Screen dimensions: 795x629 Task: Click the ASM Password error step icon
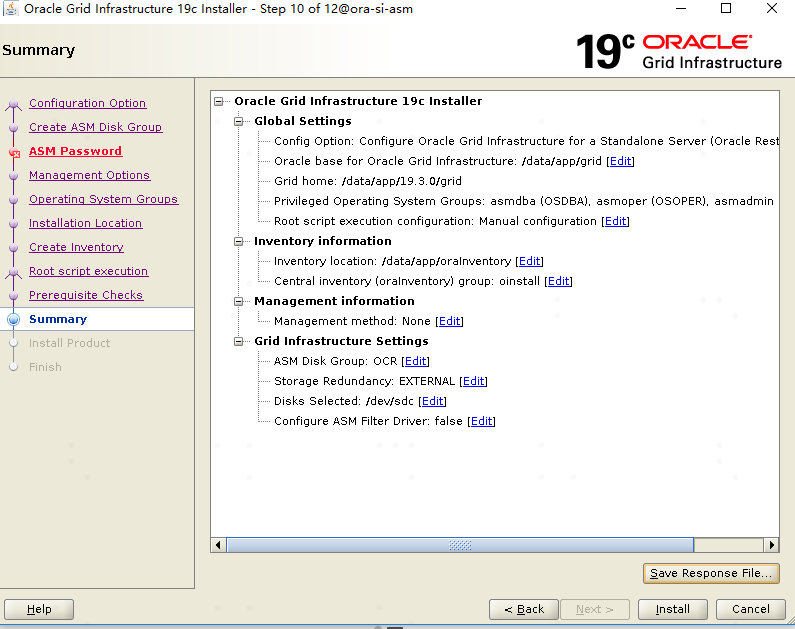pos(14,152)
